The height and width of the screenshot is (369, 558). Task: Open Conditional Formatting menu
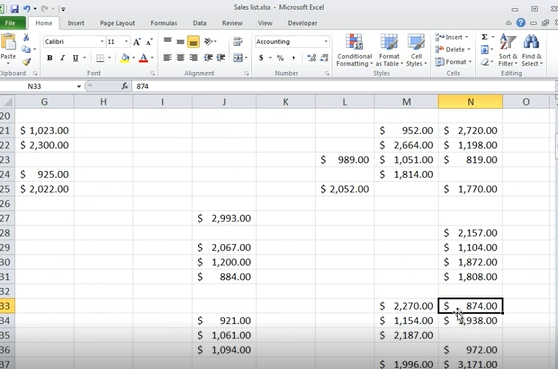tap(354, 50)
